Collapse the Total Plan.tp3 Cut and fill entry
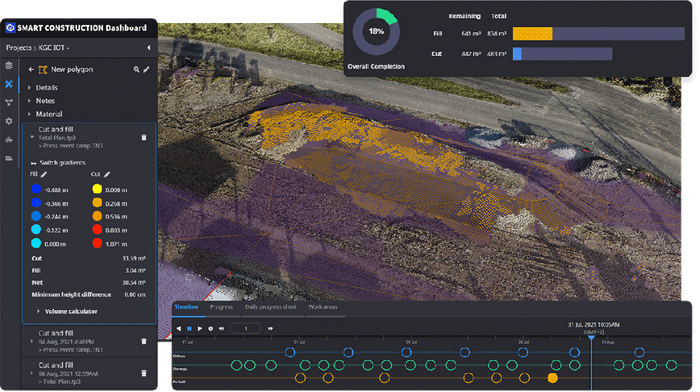This screenshot has width=700, height=392. coord(32,137)
